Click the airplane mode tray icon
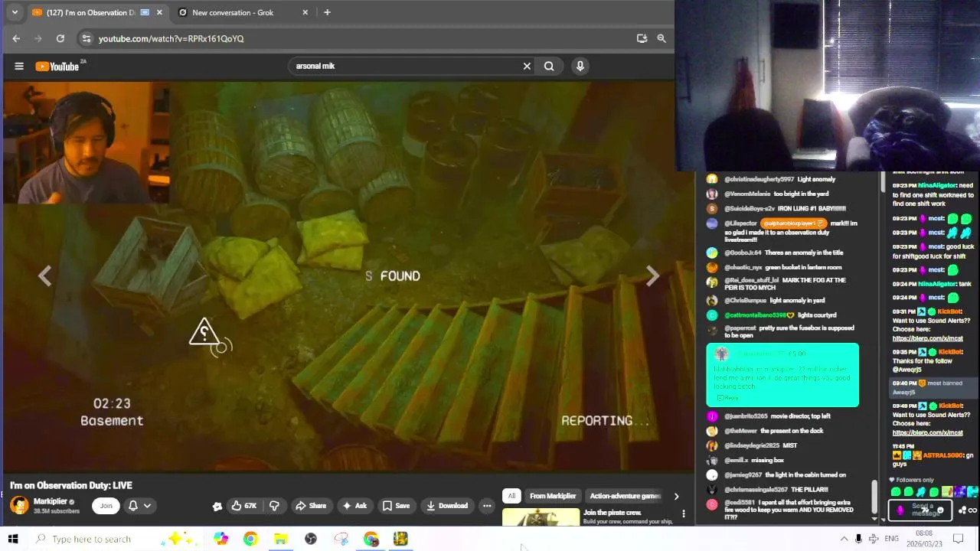 coord(874,539)
